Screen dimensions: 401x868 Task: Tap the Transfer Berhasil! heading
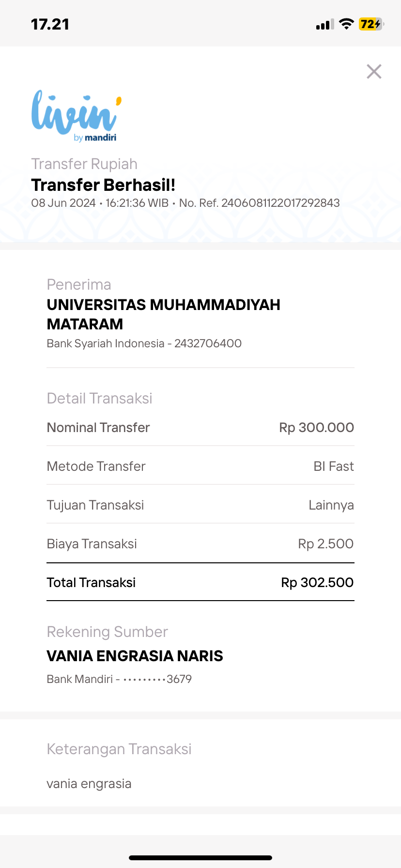tap(103, 185)
